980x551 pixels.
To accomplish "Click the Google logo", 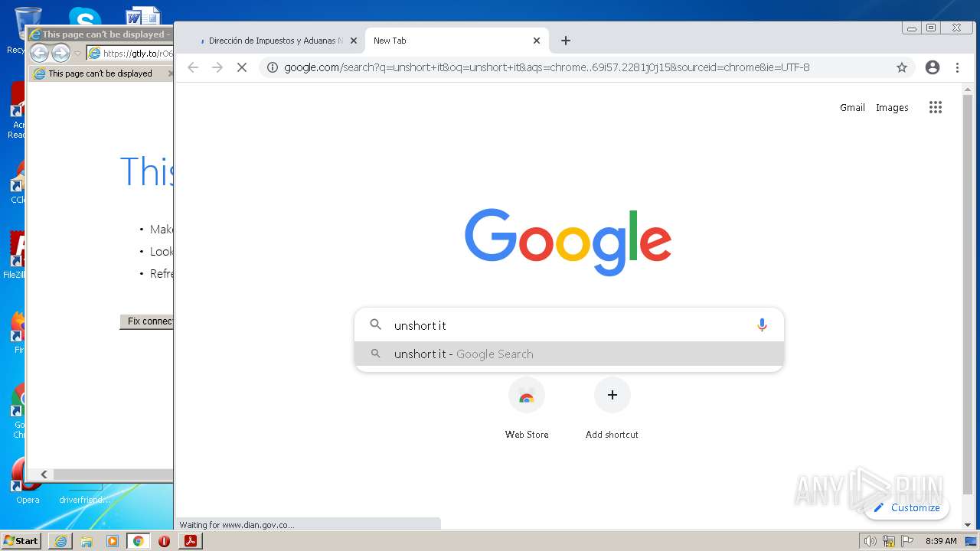I will (568, 242).
